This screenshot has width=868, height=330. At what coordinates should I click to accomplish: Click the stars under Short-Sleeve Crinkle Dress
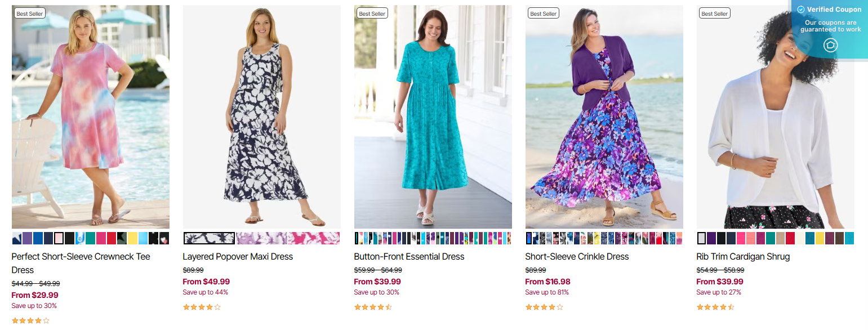tap(544, 307)
